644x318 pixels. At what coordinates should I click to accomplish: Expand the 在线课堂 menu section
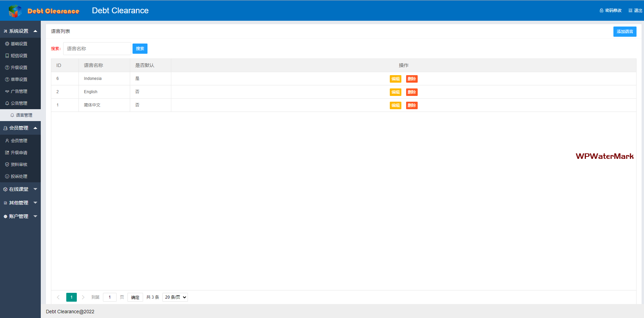coord(35,189)
